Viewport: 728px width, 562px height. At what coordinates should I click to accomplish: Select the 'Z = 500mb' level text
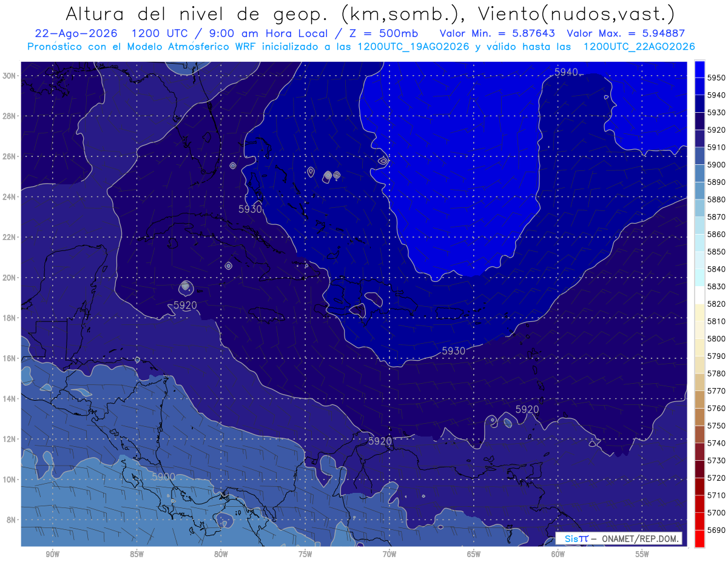pyautogui.click(x=383, y=33)
